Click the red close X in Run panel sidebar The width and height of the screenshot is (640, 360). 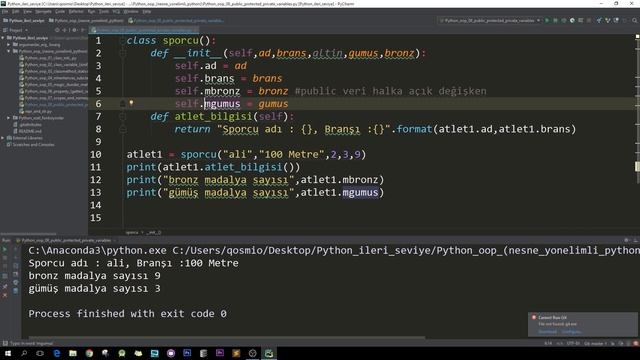(x=5, y=295)
